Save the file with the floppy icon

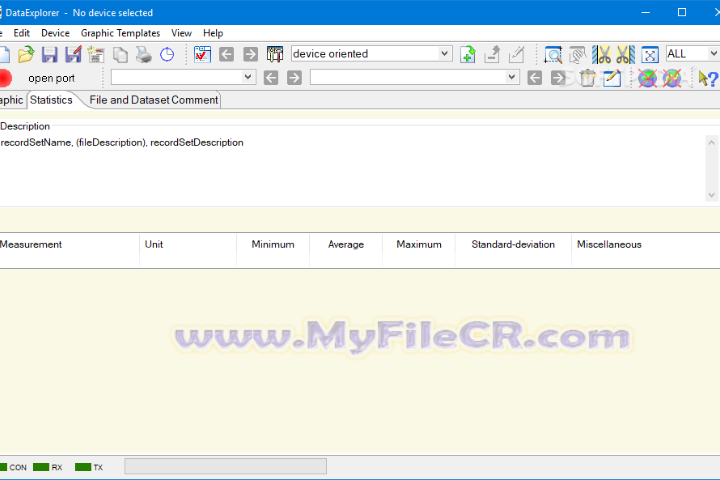click(x=50, y=54)
